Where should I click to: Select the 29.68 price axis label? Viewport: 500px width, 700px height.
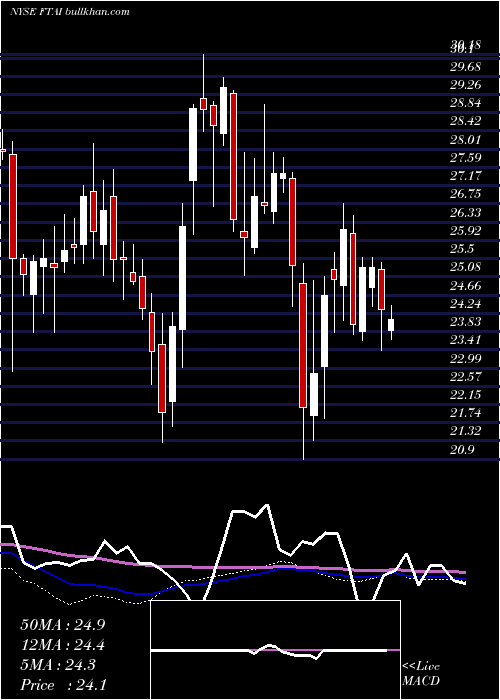[466, 67]
